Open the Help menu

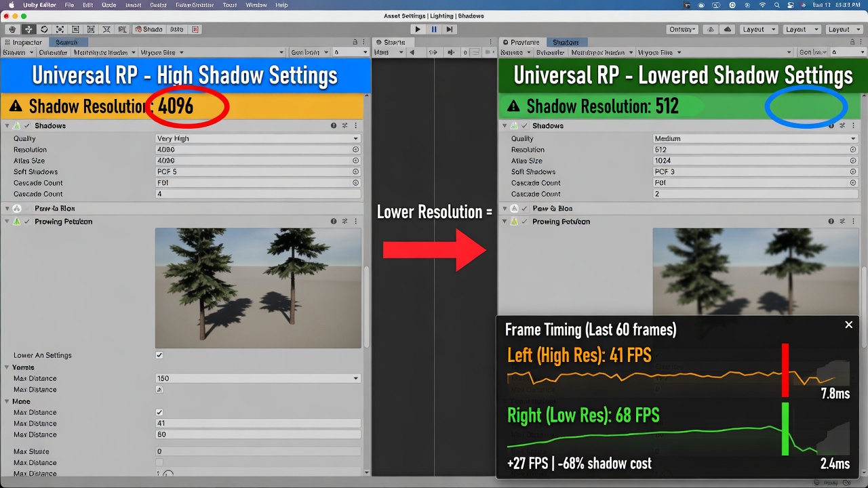(281, 5)
